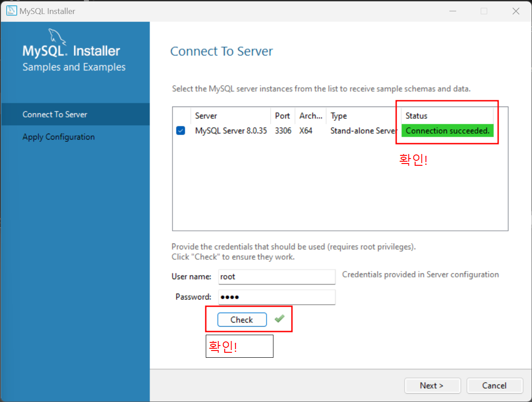Select the Stand-alone Server type cell

[x=364, y=131]
